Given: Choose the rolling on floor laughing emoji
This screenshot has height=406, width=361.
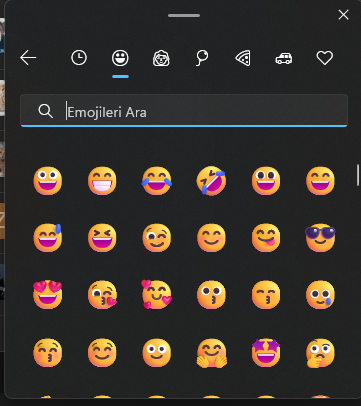Looking at the screenshot, I should point(211,181).
